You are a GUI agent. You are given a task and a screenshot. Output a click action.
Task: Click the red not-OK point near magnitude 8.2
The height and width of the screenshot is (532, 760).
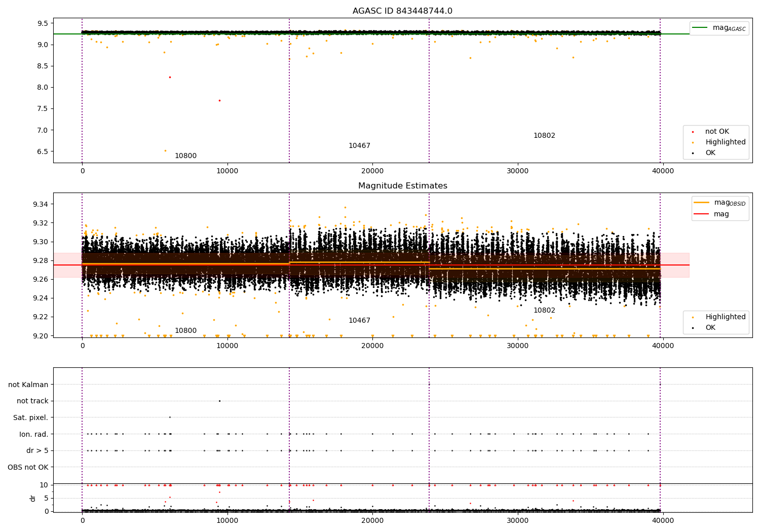pos(170,77)
